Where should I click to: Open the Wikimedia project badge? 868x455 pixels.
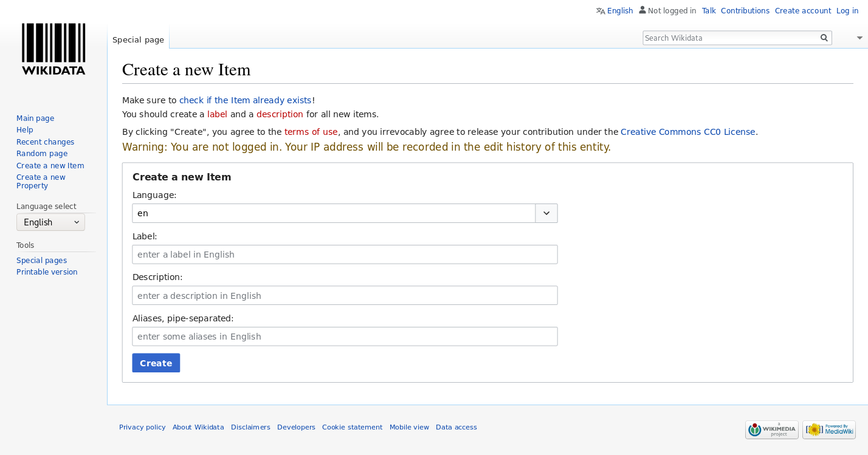click(x=772, y=429)
